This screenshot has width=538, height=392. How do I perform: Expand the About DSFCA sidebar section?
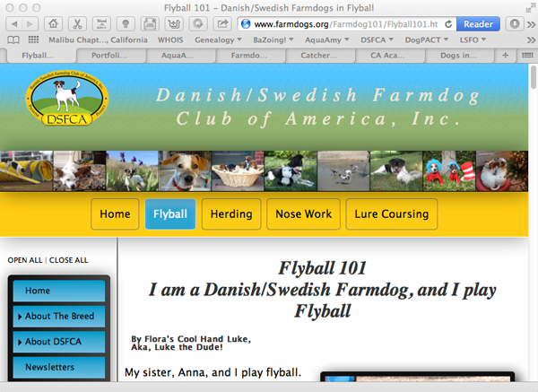(60, 342)
